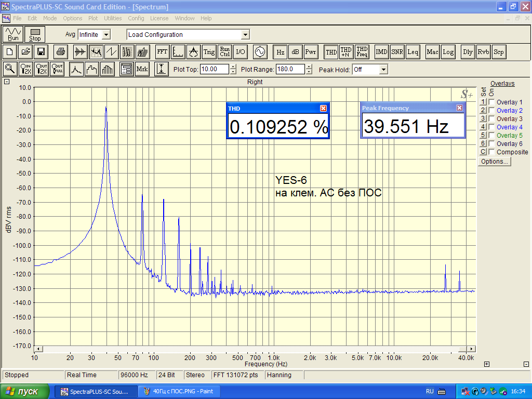
Task: Click the Save file icon
Action: (41, 52)
